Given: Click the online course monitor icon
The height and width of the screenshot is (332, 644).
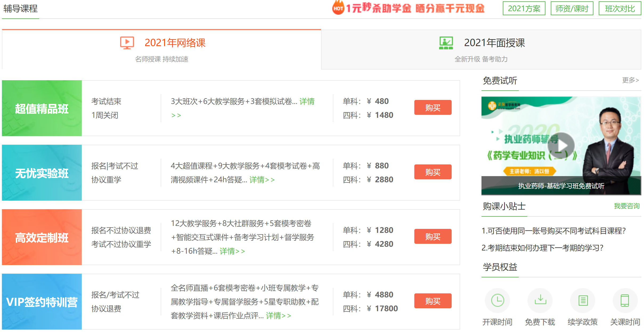Looking at the screenshot, I should (127, 43).
